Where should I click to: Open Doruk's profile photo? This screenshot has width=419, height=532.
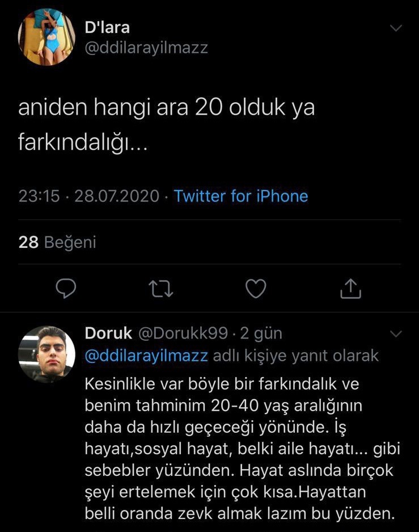point(46,354)
